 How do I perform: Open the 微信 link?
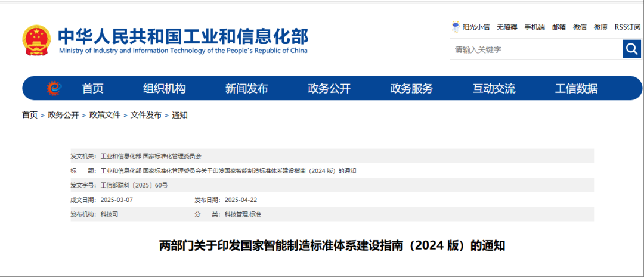(x=580, y=27)
